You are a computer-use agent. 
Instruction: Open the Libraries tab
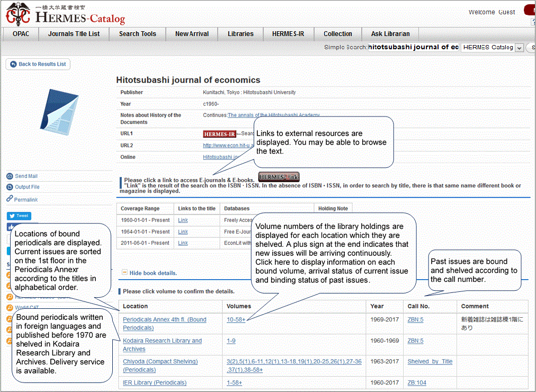[240, 34]
